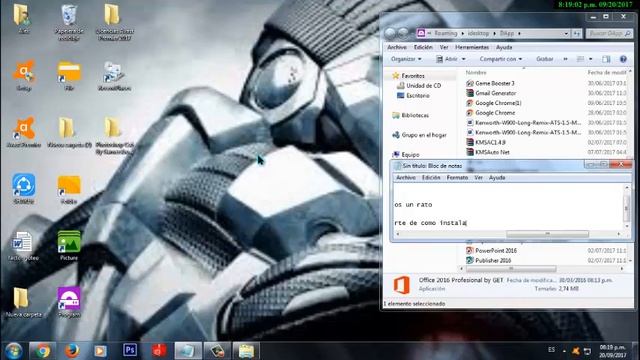Viewport: 640px width, 360px height.
Task: Open the Nueva carpeta desktop folder
Action: pyautogui.click(x=24, y=302)
